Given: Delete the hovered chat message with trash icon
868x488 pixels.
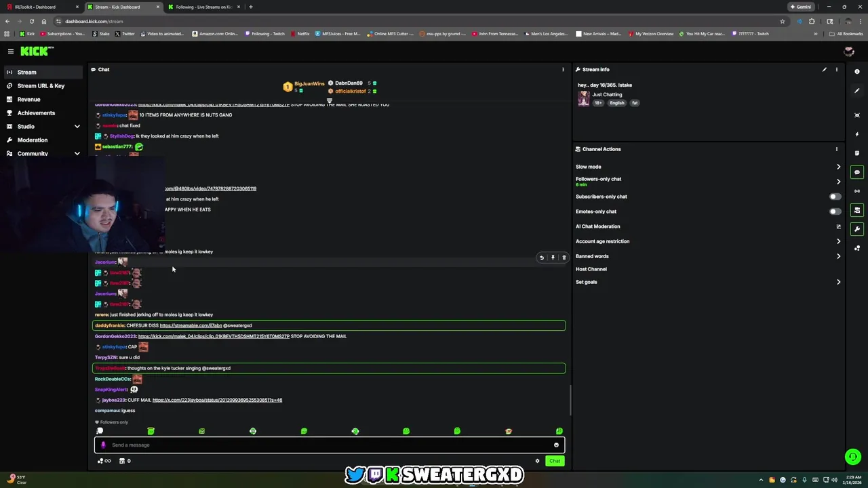Looking at the screenshot, I should 564,258.
